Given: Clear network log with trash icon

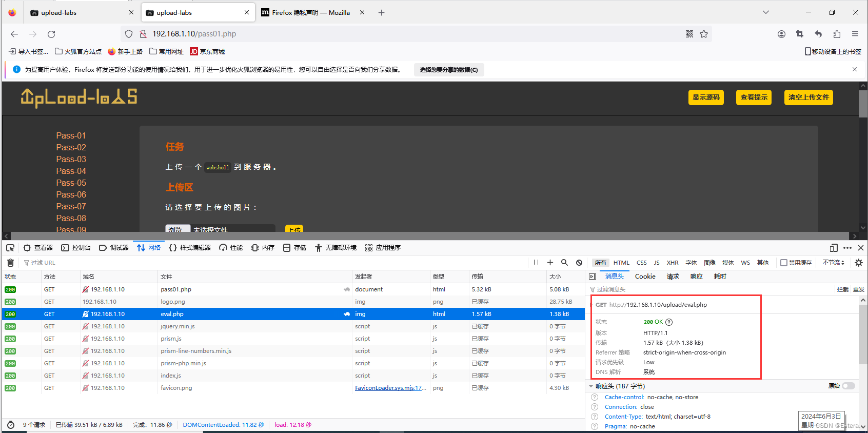Looking at the screenshot, I should point(10,263).
